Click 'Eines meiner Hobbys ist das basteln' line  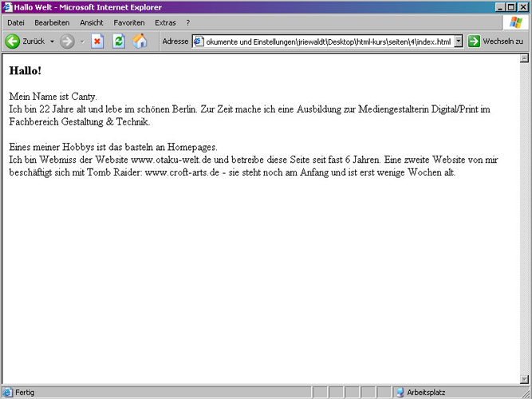(x=113, y=147)
